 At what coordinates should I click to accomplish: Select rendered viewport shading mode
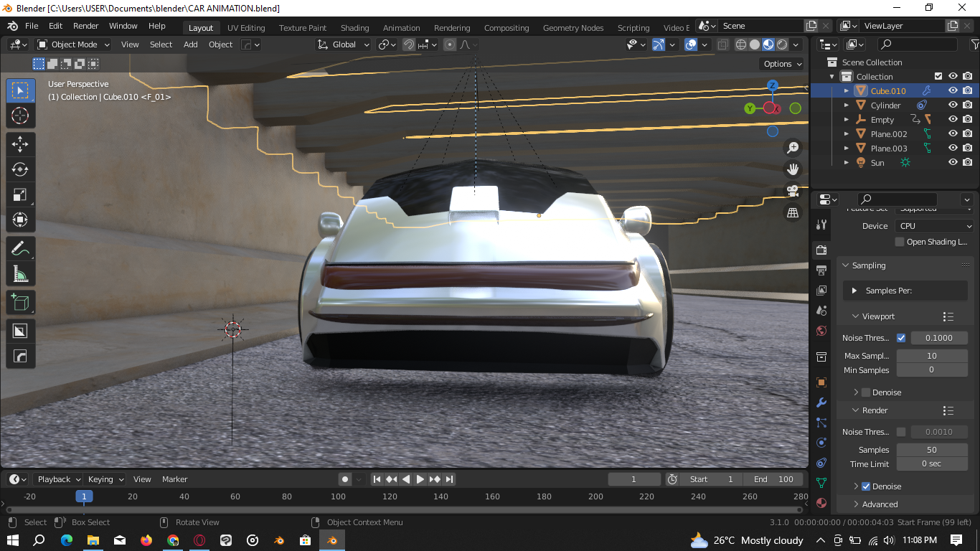782,44
